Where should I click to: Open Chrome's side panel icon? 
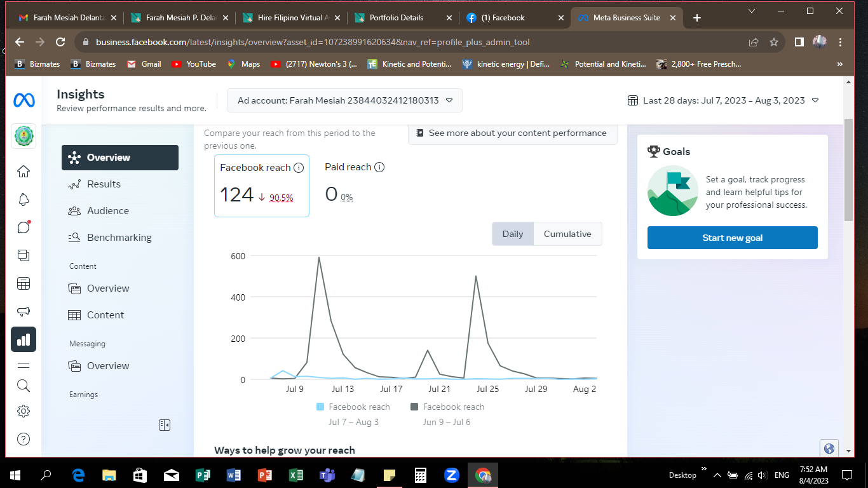coord(799,42)
